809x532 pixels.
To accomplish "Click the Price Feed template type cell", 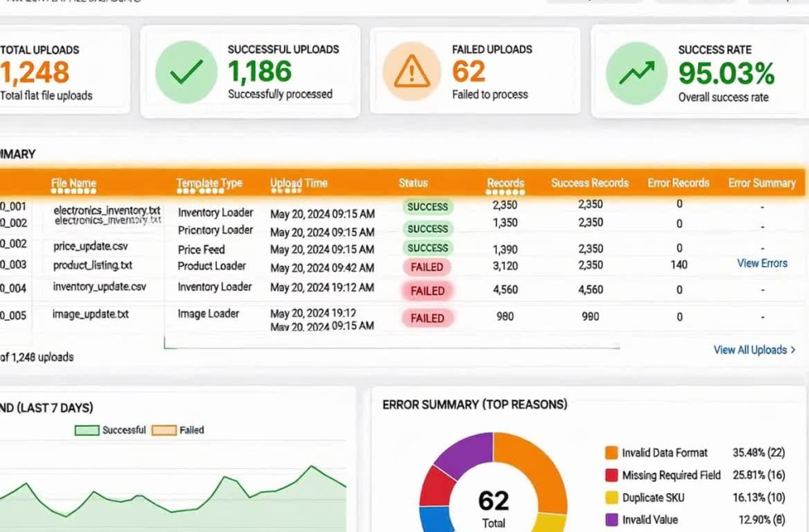I will coord(201,250).
